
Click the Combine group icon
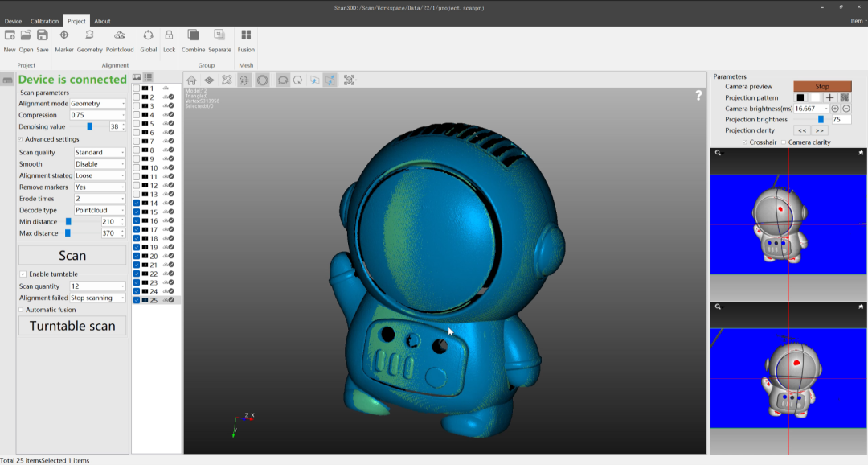(193, 36)
